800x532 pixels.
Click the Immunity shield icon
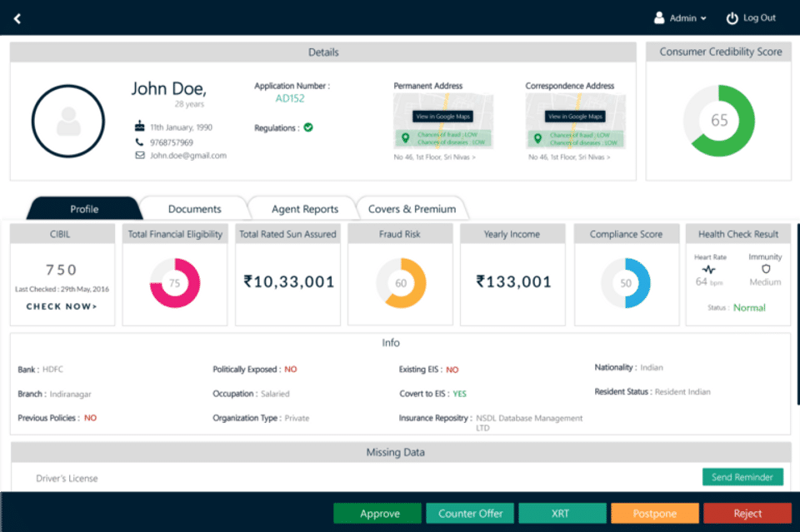[765, 269]
